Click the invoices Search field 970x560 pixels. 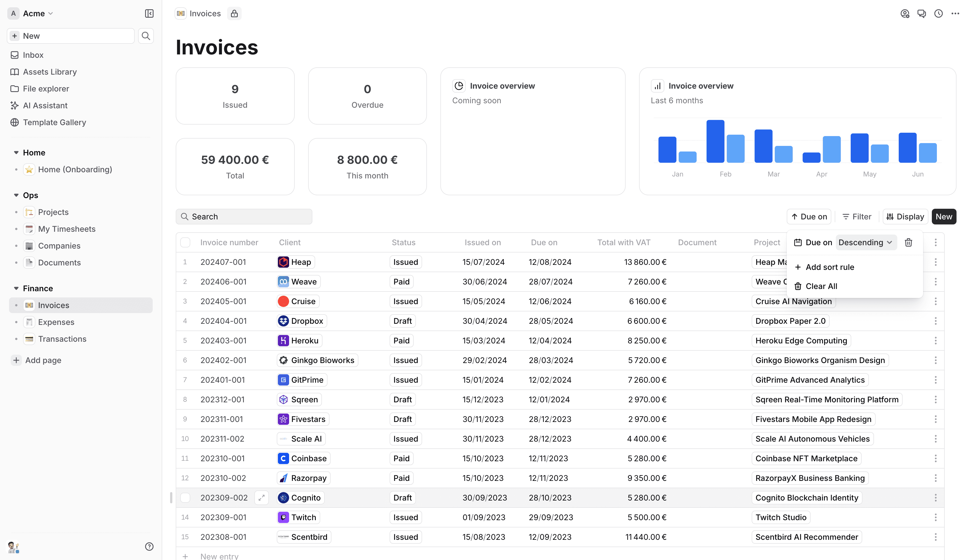(x=244, y=217)
